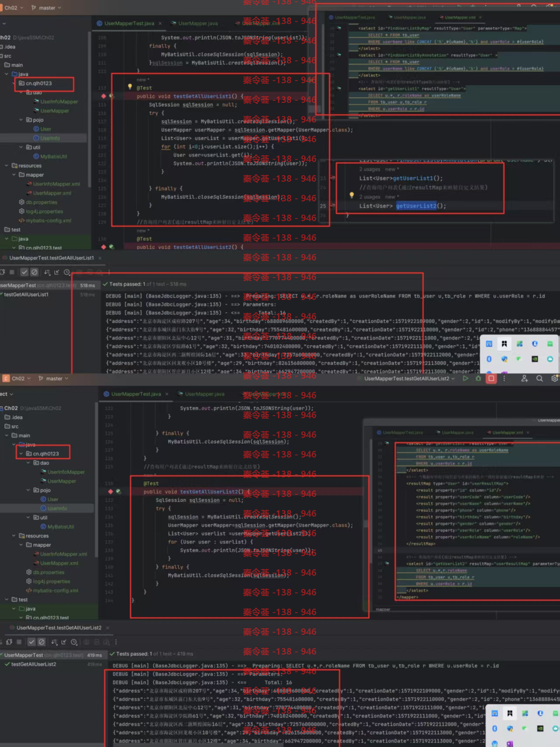Collapse util folder in lower project tree
Image resolution: width=560 pixels, height=747 pixels.
28,518
